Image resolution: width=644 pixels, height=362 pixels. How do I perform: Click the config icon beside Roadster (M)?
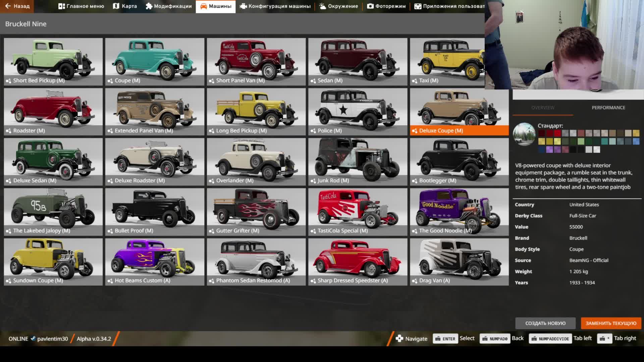[8, 131]
